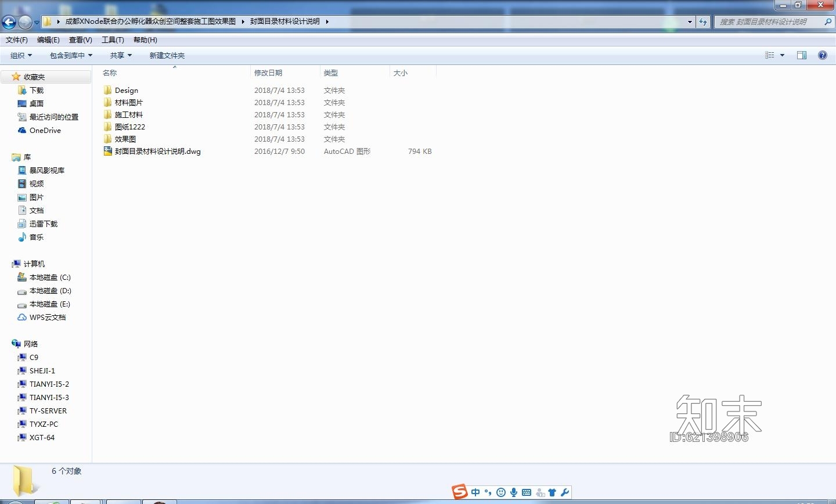Image resolution: width=836 pixels, height=504 pixels.
Task: Click the change view layout icon
Action: 770,55
